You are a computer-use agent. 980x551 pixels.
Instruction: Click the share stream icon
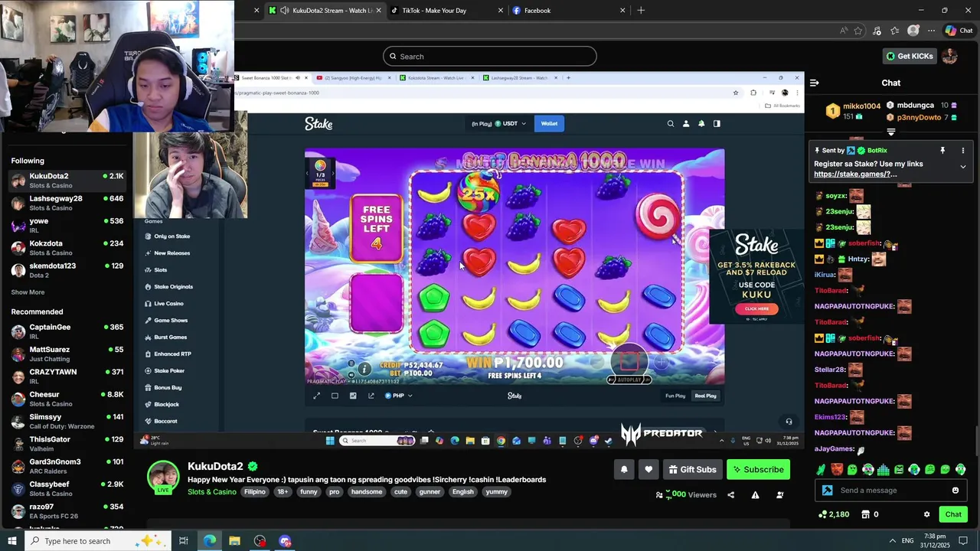tap(730, 495)
